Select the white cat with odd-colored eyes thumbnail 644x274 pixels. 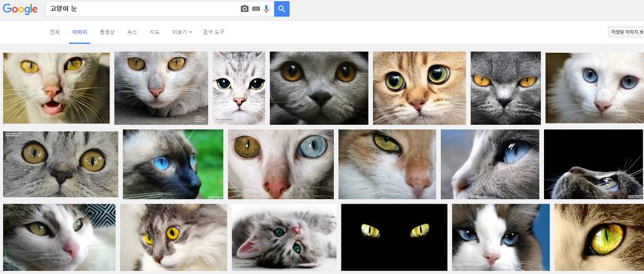(x=280, y=164)
